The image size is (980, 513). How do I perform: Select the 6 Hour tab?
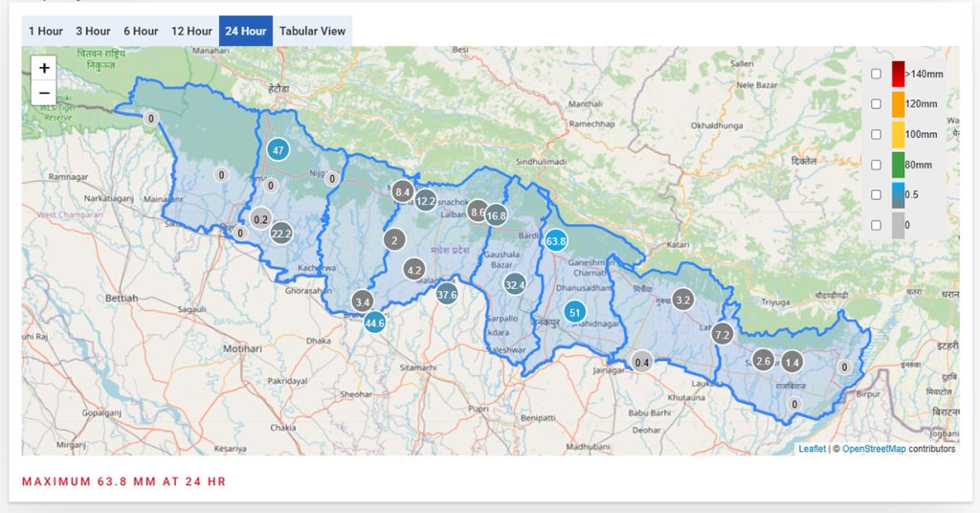point(141,31)
